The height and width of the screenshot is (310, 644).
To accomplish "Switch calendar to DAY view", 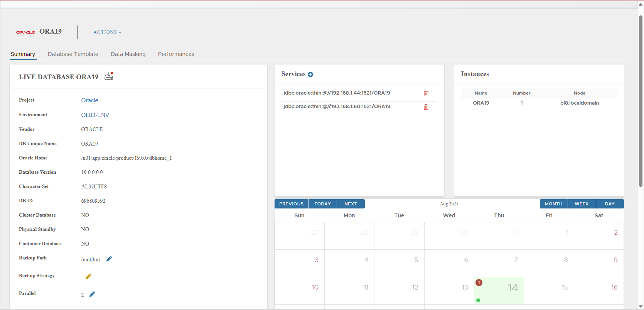I will click(609, 204).
